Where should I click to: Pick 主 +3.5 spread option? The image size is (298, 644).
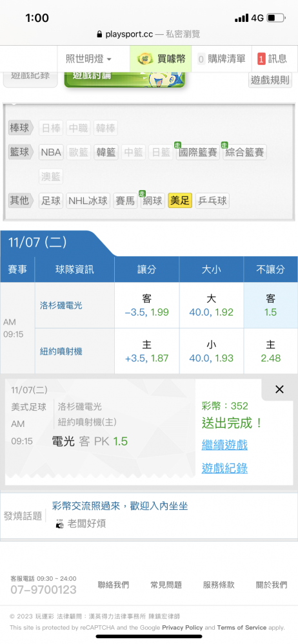pyautogui.click(x=146, y=351)
